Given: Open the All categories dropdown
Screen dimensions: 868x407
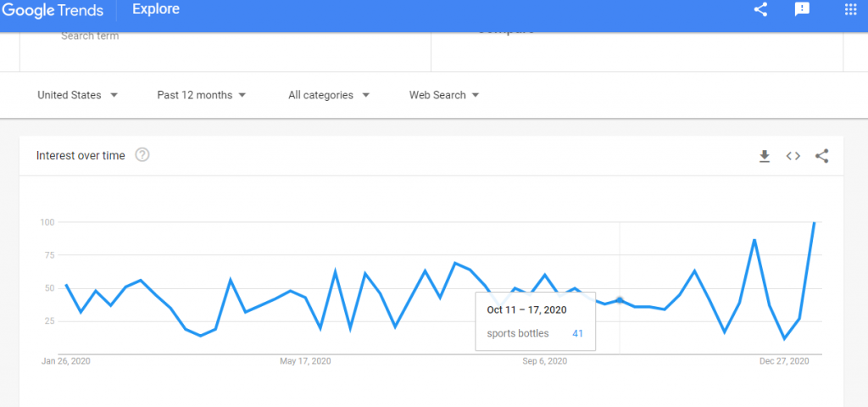Looking at the screenshot, I should pos(329,95).
